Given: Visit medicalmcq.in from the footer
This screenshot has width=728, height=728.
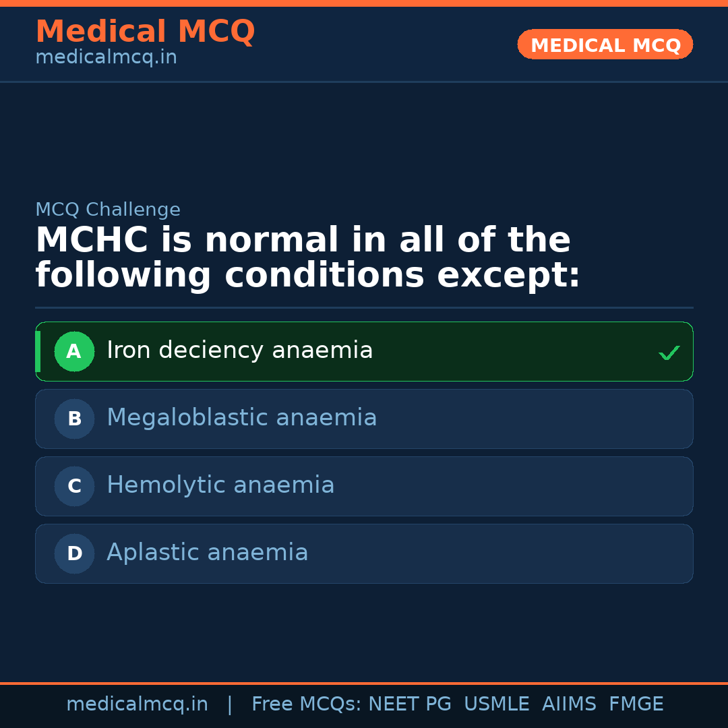Looking at the screenshot, I should click(138, 704).
